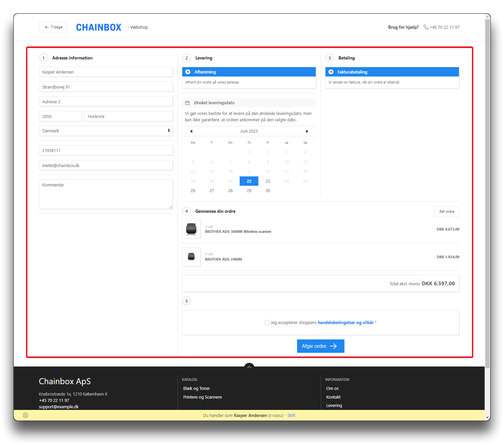Call the +45 70 22 11 97 header phone link
Viewport: 504px width, 445px height.
click(x=444, y=27)
